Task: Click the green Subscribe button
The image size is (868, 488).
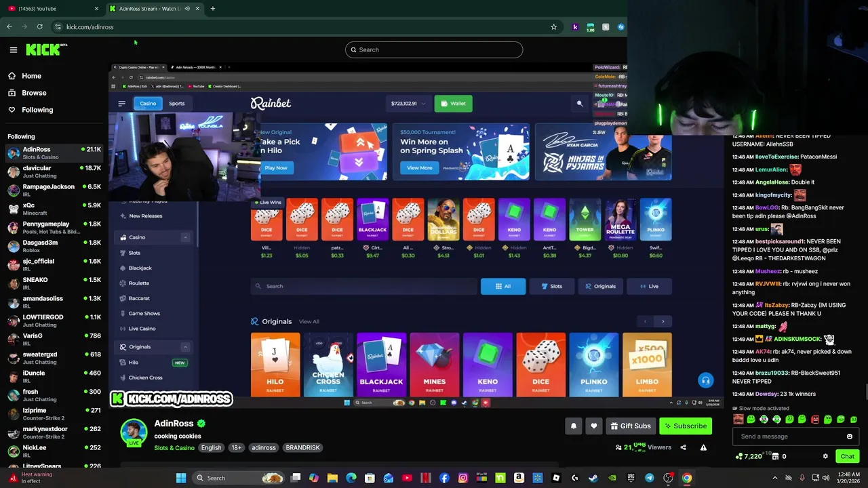Action: (686, 426)
